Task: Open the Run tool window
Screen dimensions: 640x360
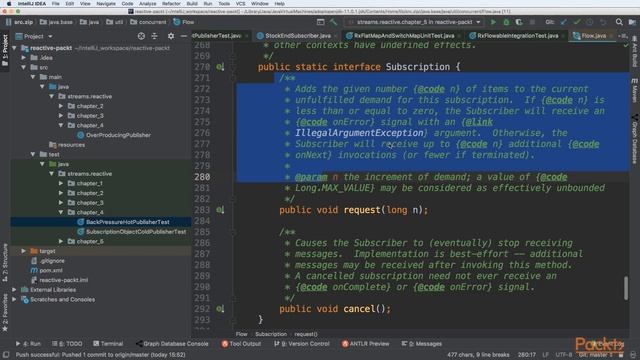Action: 28,344
